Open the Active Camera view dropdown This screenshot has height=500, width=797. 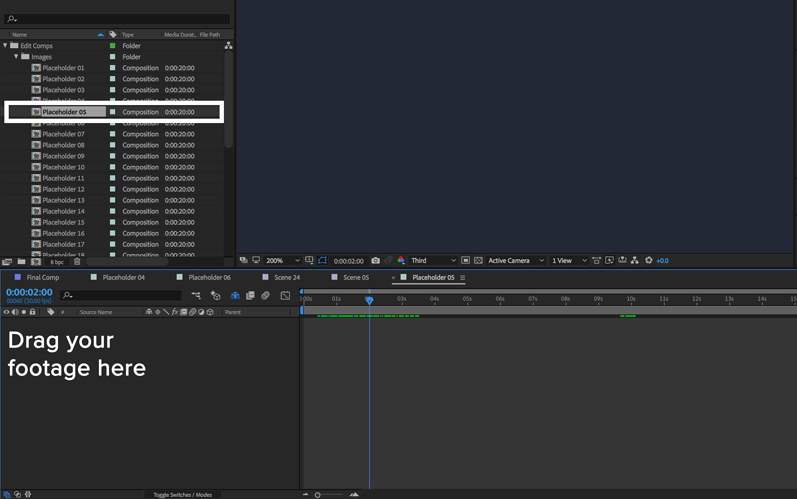515,261
